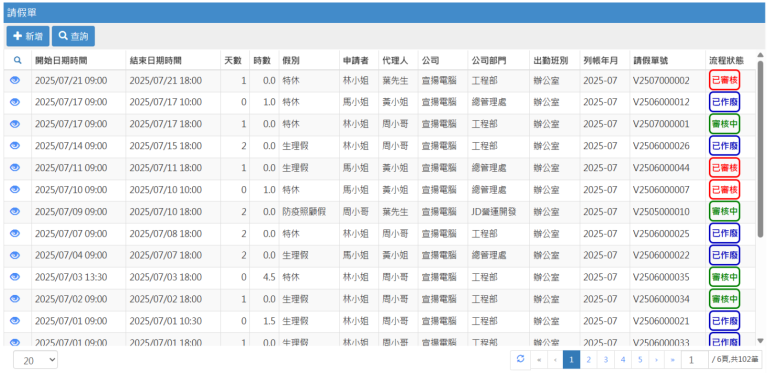This screenshot has width=768, height=377.
Task: Click the 查詢 (search) button
Action: click(x=73, y=36)
